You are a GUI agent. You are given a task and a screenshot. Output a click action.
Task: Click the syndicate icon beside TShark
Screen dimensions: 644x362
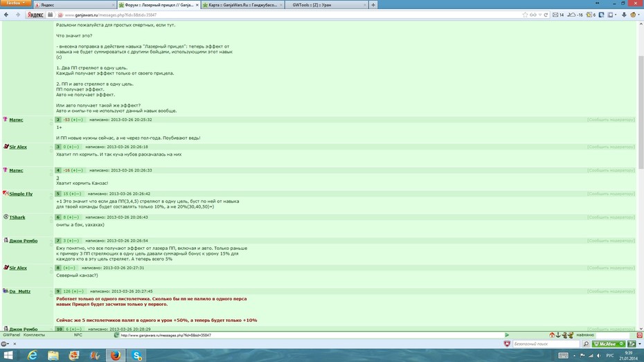[x=6, y=217]
